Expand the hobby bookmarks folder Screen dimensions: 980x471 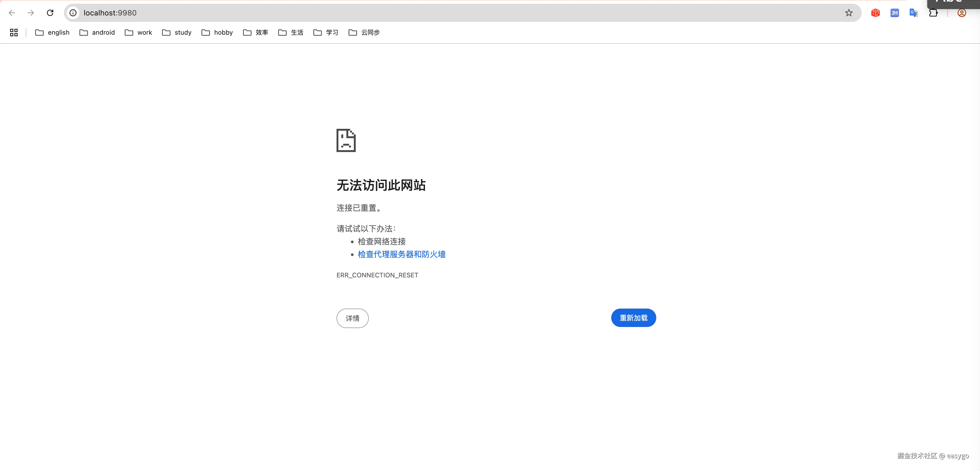tap(217, 32)
